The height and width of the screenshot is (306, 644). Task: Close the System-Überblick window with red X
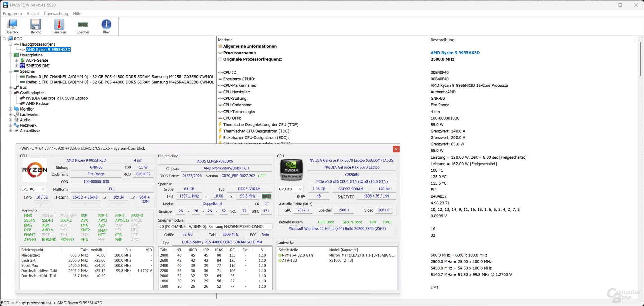396,149
